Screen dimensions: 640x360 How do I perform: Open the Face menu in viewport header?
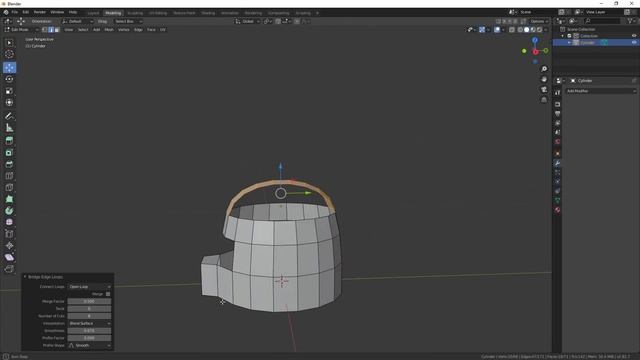(x=151, y=30)
